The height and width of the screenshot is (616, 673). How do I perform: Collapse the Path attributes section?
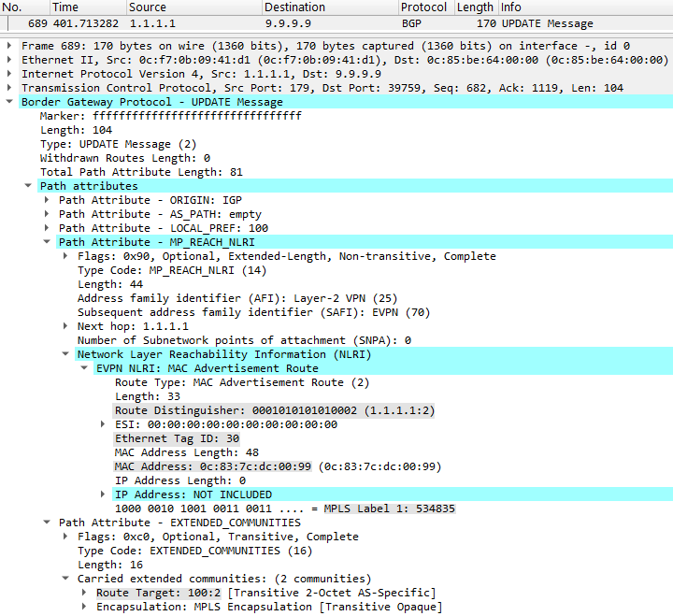coord(28,186)
